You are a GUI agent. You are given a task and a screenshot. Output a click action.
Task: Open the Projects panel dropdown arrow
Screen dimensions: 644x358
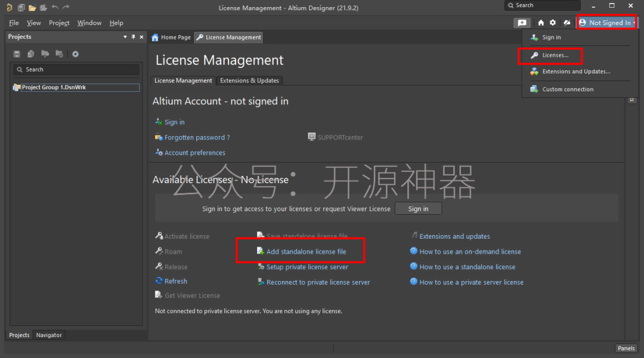[x=125, y=37]
